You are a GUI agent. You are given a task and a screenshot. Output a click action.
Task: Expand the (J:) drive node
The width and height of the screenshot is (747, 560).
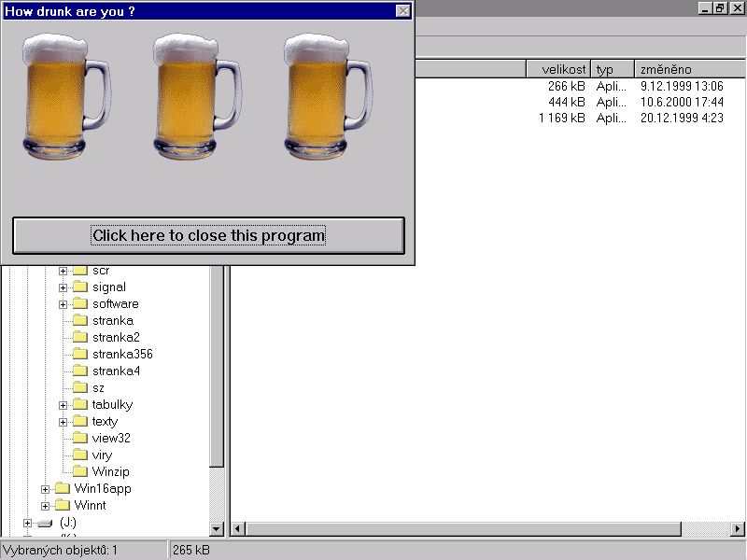(x=27, y=523)
